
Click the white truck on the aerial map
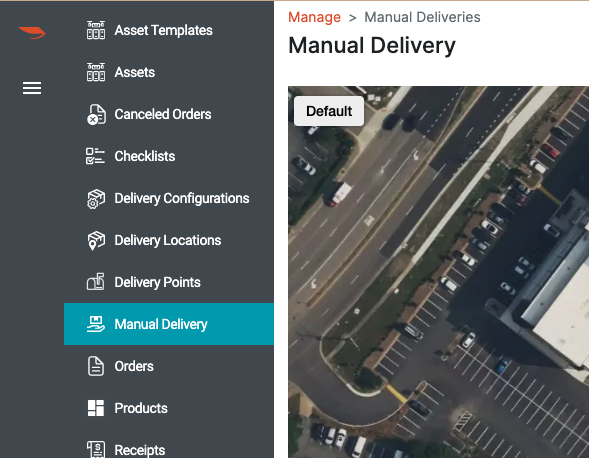[340, 194]
